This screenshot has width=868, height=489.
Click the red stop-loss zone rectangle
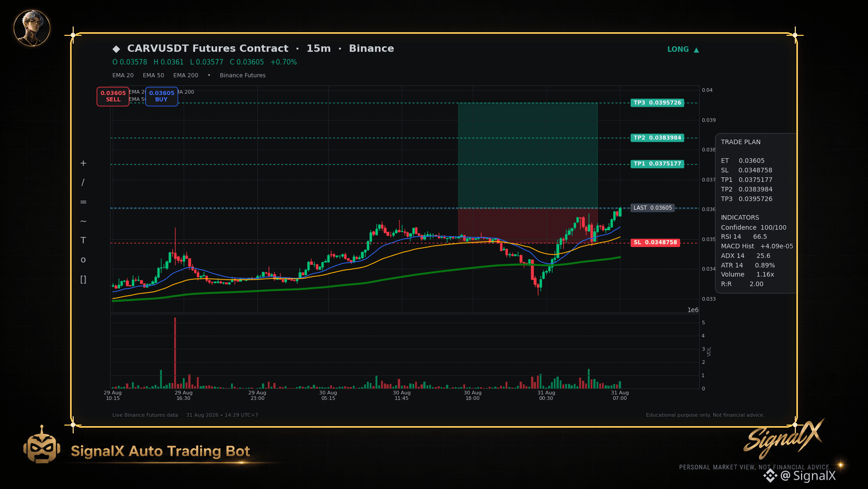[528, 226]
